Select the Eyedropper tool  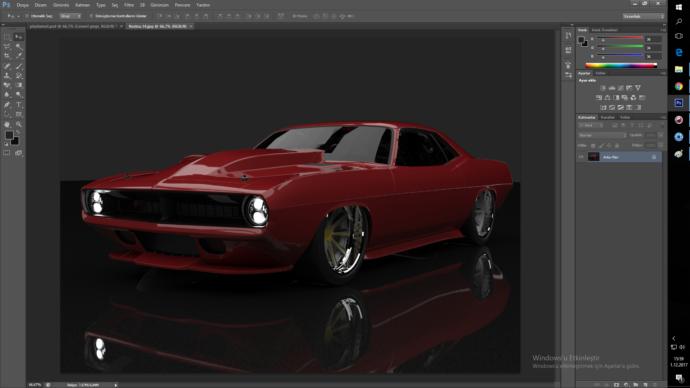[x=18, y=56]
